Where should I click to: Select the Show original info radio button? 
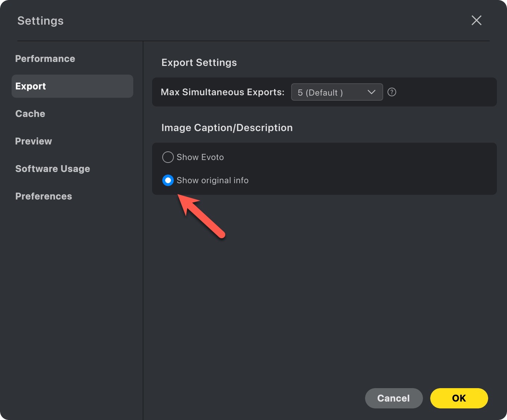168,180
